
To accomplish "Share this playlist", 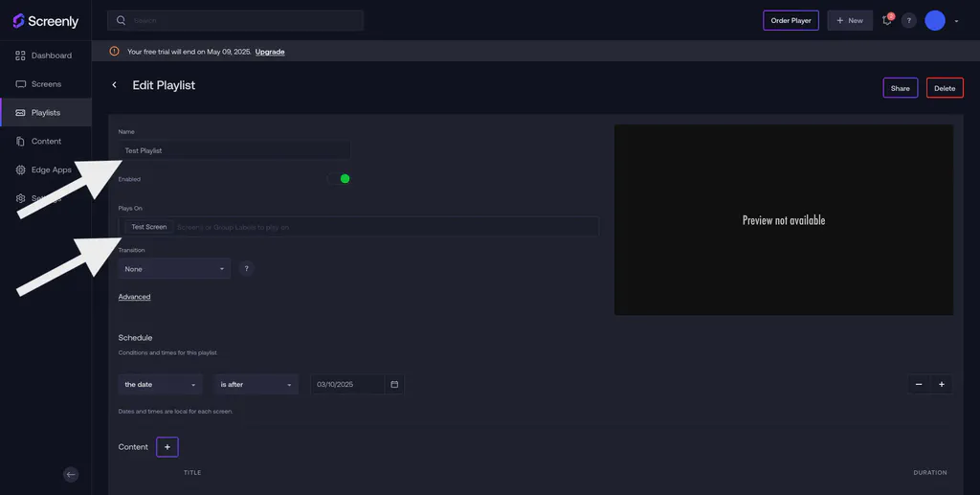I will pos(900,88).
